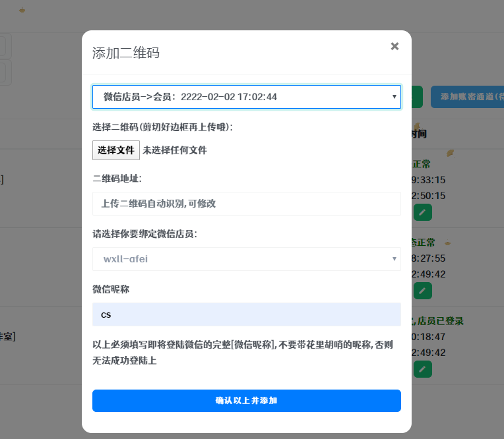Image resolution: width=504 pixels, height=439 pixels.
Task: Close the 添加二维码 dialog with the X
Action: coord(394,47)
